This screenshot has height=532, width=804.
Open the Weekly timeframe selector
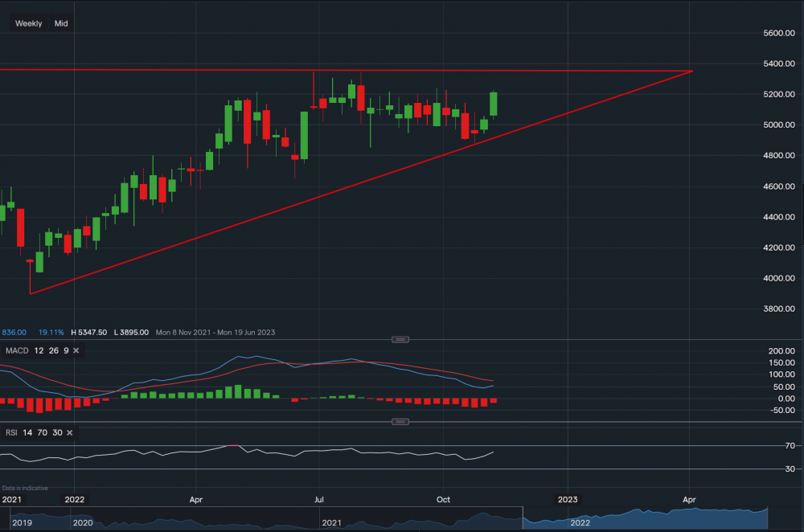[x=28, y=23]
